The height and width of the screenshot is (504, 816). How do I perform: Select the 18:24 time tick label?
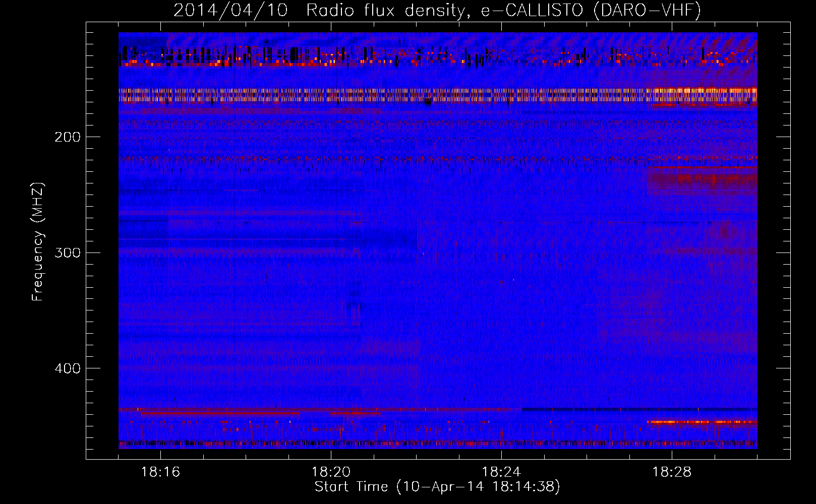click(x=501, y=472)
